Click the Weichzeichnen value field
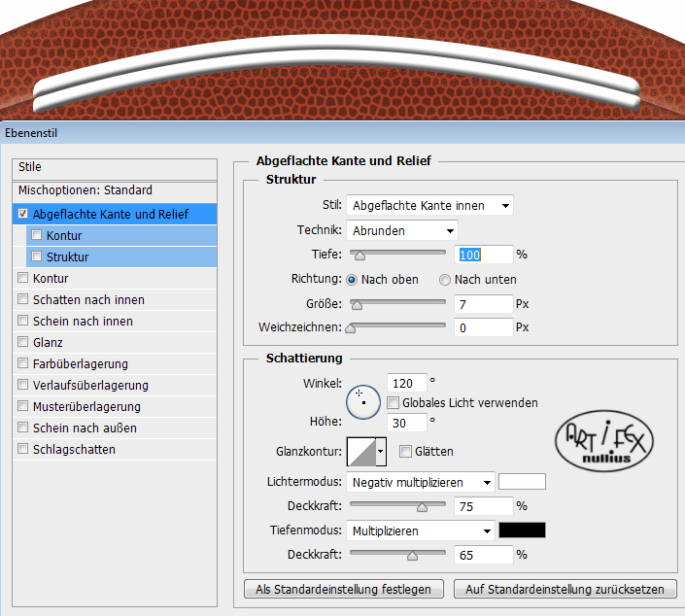 484,327
